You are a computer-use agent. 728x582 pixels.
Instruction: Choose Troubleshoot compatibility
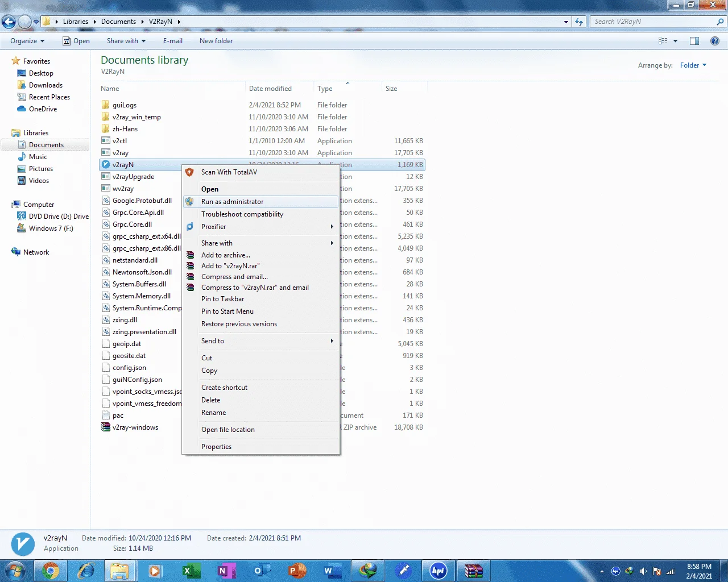tap(261, 214)
